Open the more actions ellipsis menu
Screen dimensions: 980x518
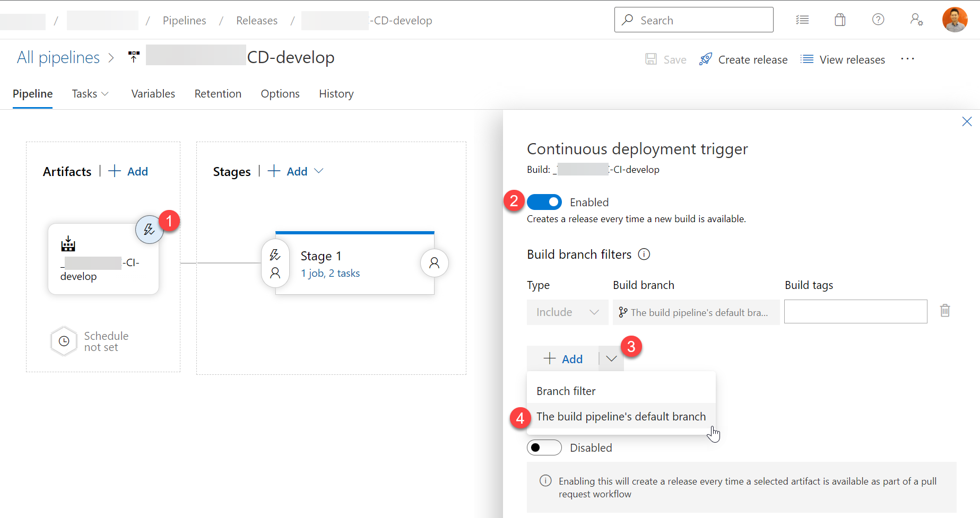coord(907,59)
